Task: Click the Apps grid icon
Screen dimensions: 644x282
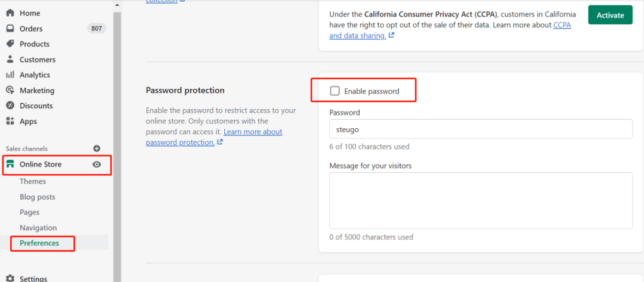Action: click(x=10, y=122)
